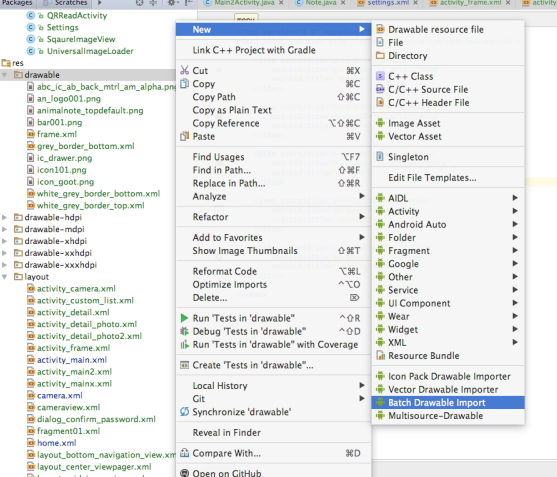The image size is (557, 477).
Task: Select Batch Drawable Import
Action: coord(448,402)
